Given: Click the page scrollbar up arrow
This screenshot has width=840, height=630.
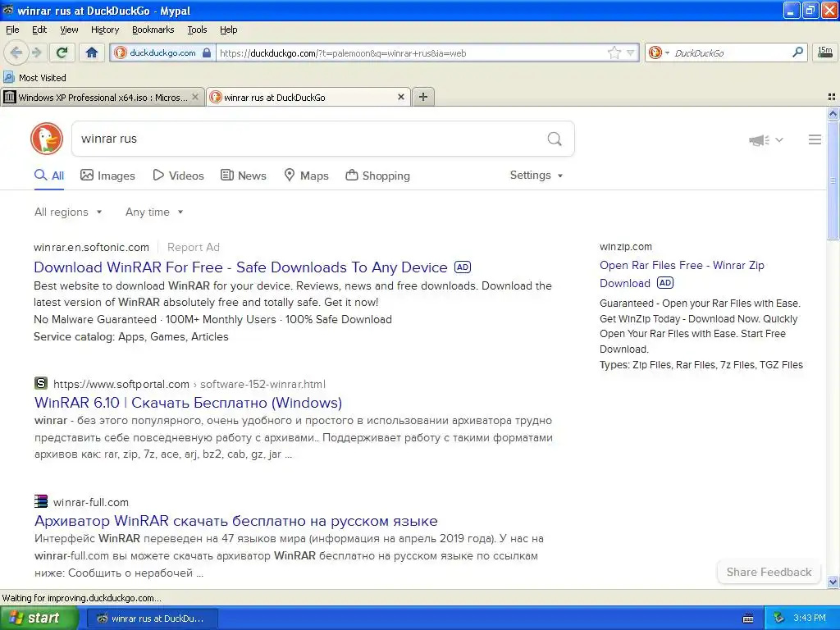Looking at the screenshot, I should tap(833, 113).
